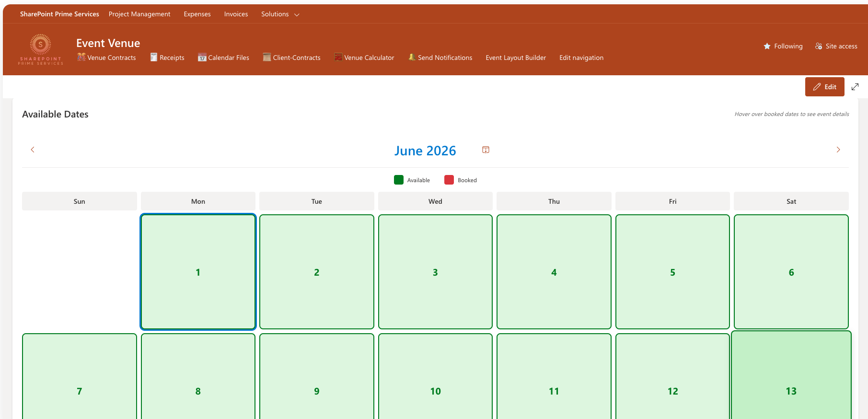Click the Edit text label

830,87
